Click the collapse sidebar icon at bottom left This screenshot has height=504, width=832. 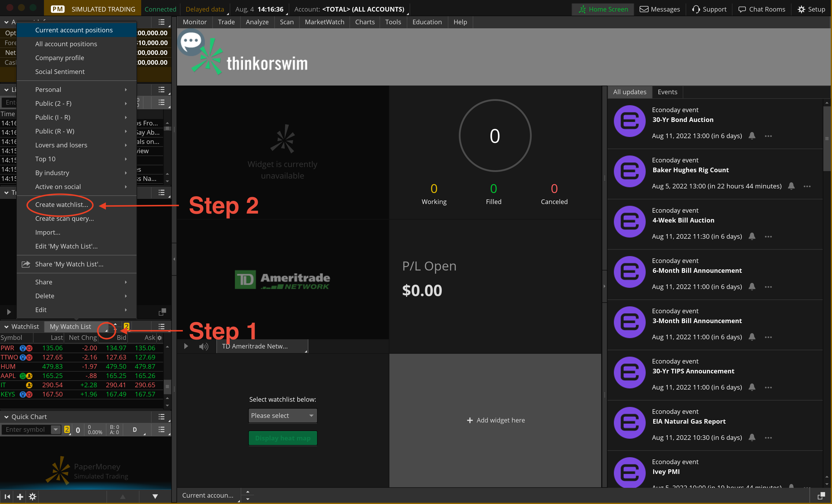point(7,496)
